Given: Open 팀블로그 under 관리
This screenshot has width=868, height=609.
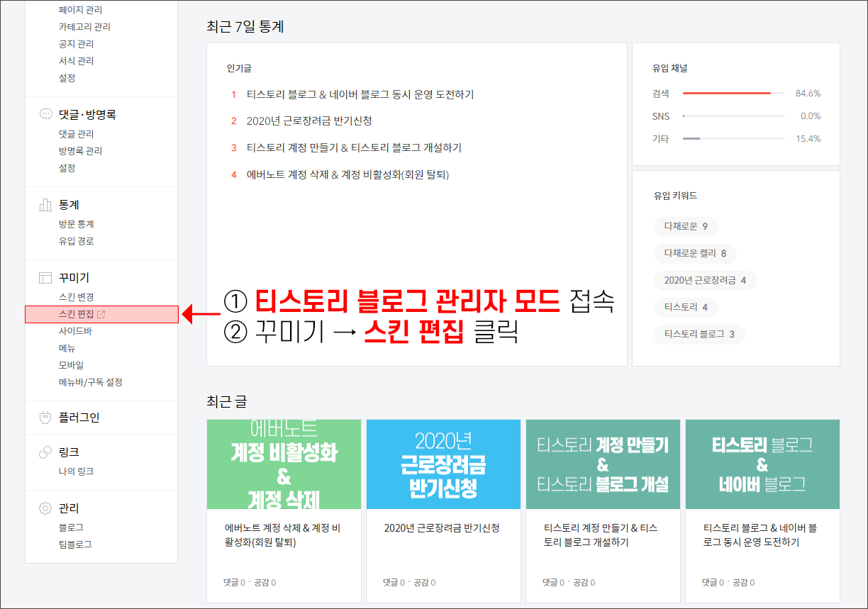Looking at the screenshot, I should (75, 544).
